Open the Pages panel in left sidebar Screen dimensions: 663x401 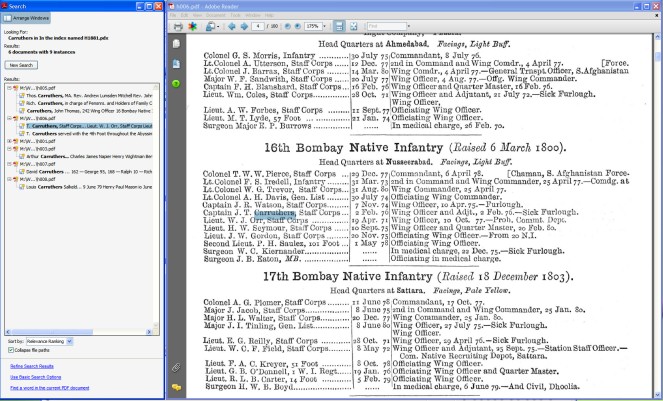click(176, 44)
